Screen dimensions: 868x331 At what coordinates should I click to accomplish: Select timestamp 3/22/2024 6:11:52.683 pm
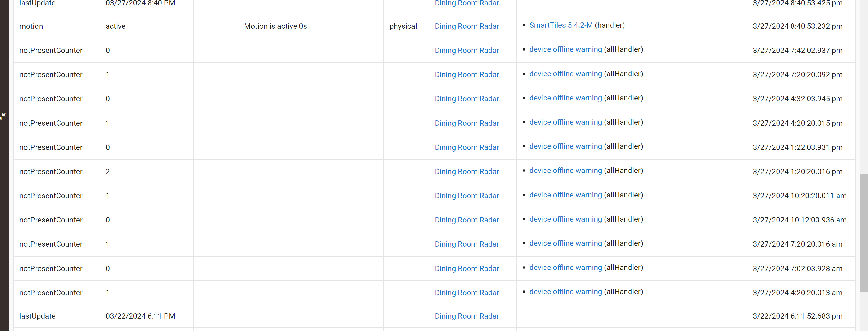798,316
